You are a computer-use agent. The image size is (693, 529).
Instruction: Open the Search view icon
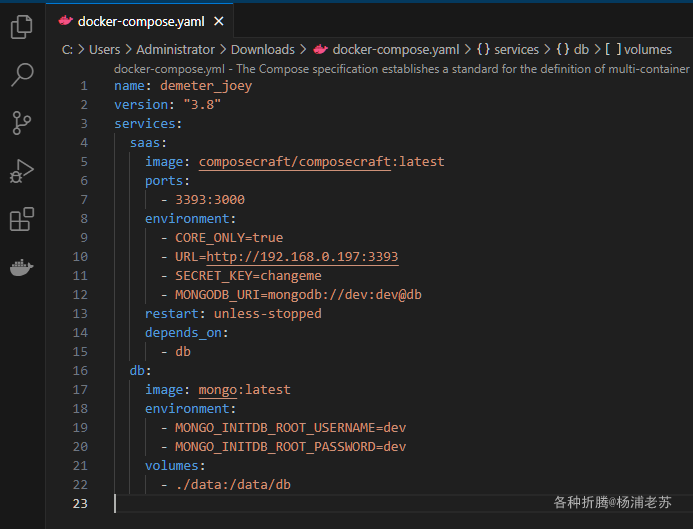[x=21, y=75]
